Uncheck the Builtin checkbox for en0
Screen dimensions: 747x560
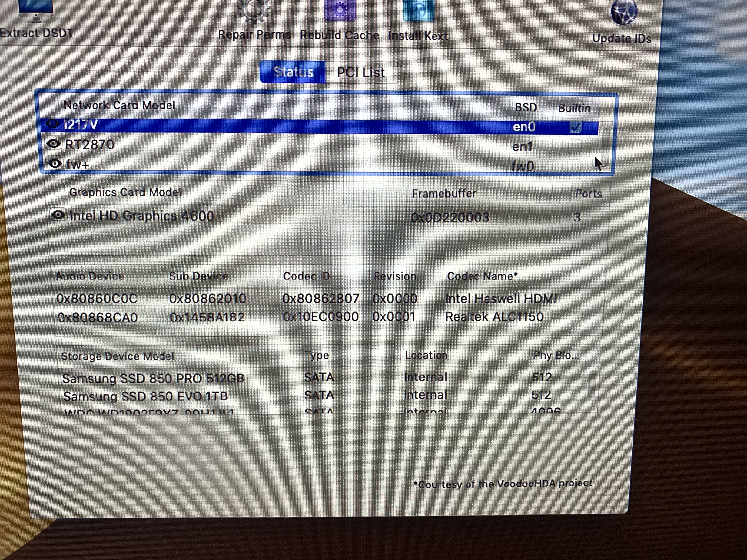pyautogui.click(x=575, y=127)
